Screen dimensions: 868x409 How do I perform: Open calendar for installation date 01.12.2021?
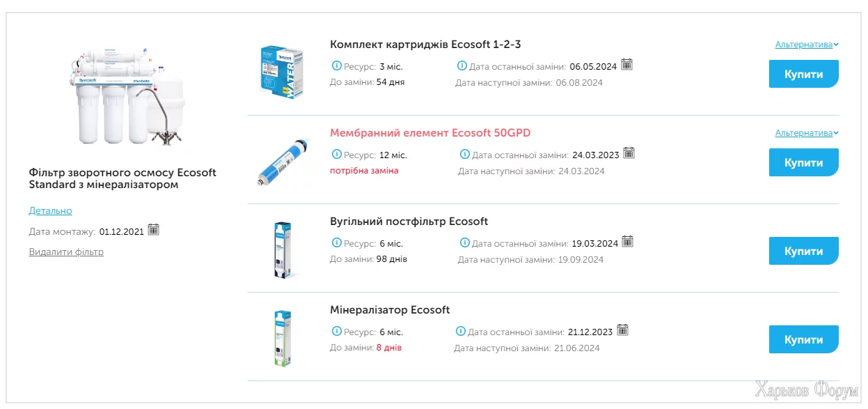tap(154, 230)
